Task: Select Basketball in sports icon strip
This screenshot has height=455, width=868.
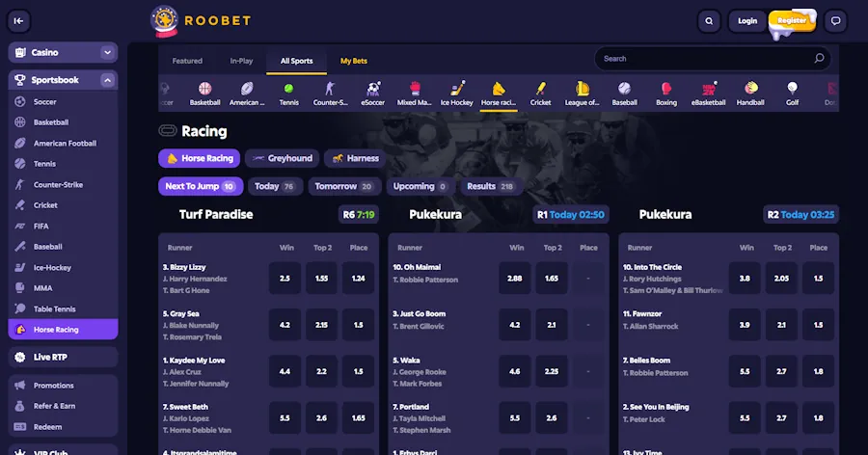Action: (204, 94)
